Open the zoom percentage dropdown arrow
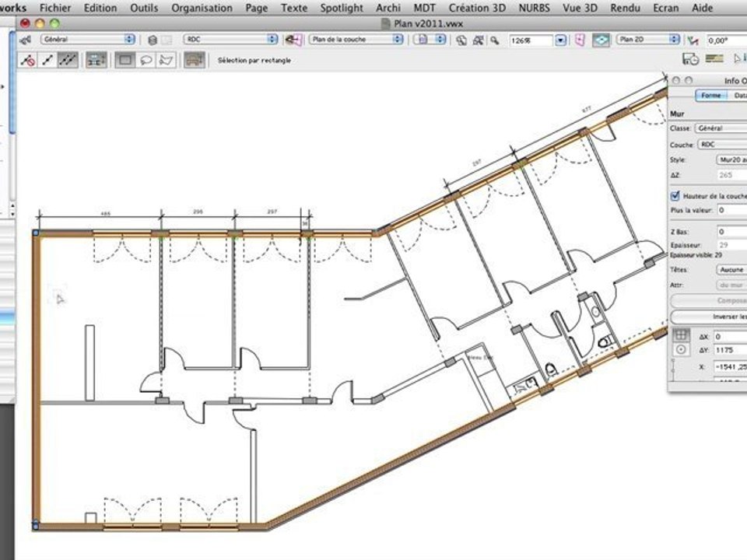 561,40
